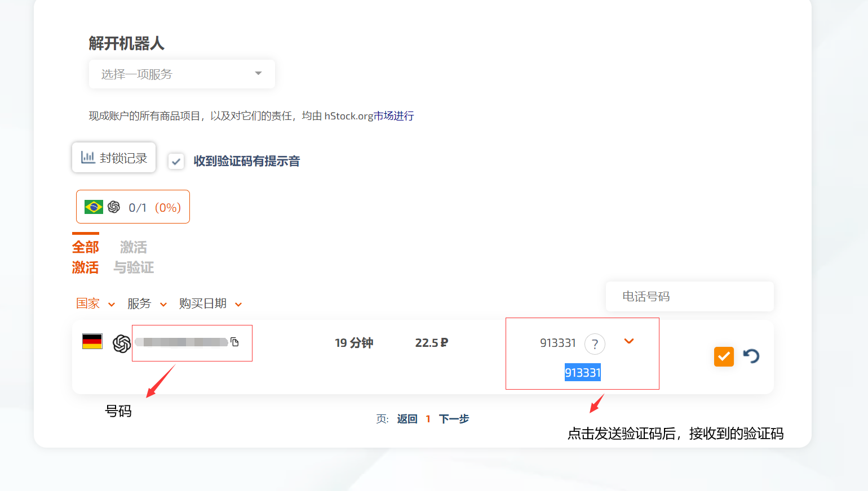
Task: Uncheck the orange checkbox in the order row
Action: point(724,356)
